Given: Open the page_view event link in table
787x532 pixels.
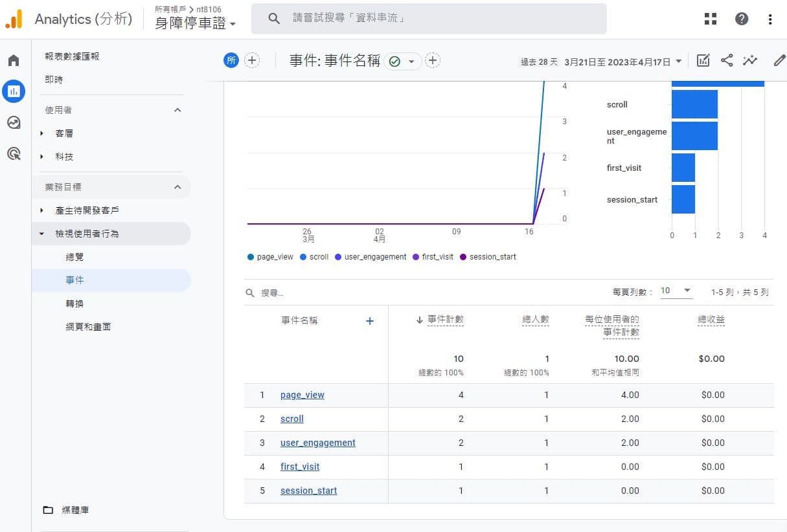Looking at the screenshot, I should point(302,395).
